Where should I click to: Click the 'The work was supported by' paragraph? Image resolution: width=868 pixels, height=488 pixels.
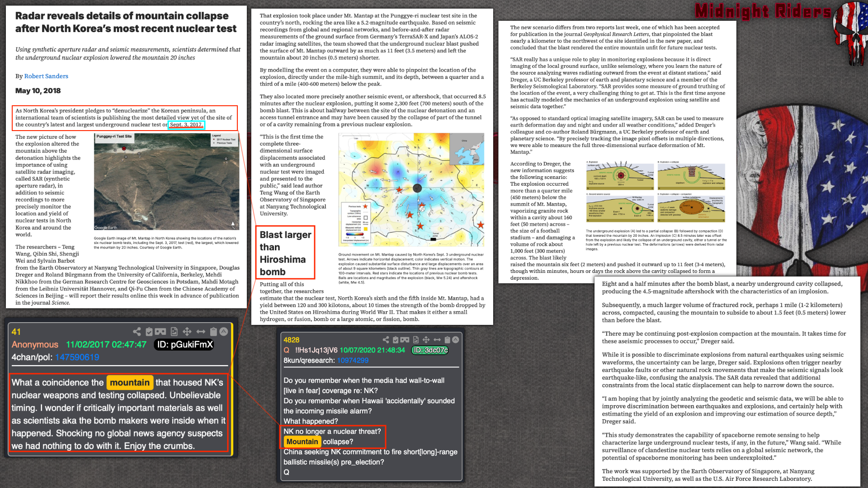click(708, 475)
